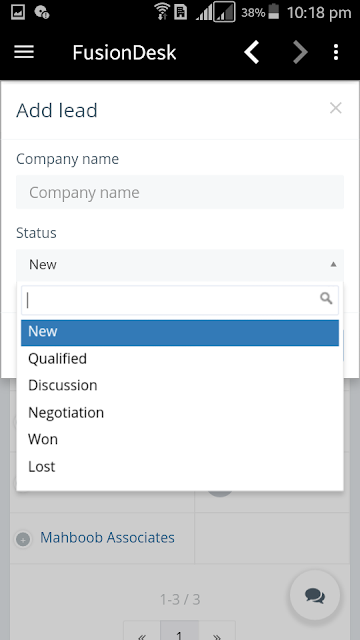This screenshot has width=360, height=640.
Task: Go forward with the right chevron
Action: [x=300, y=52]
